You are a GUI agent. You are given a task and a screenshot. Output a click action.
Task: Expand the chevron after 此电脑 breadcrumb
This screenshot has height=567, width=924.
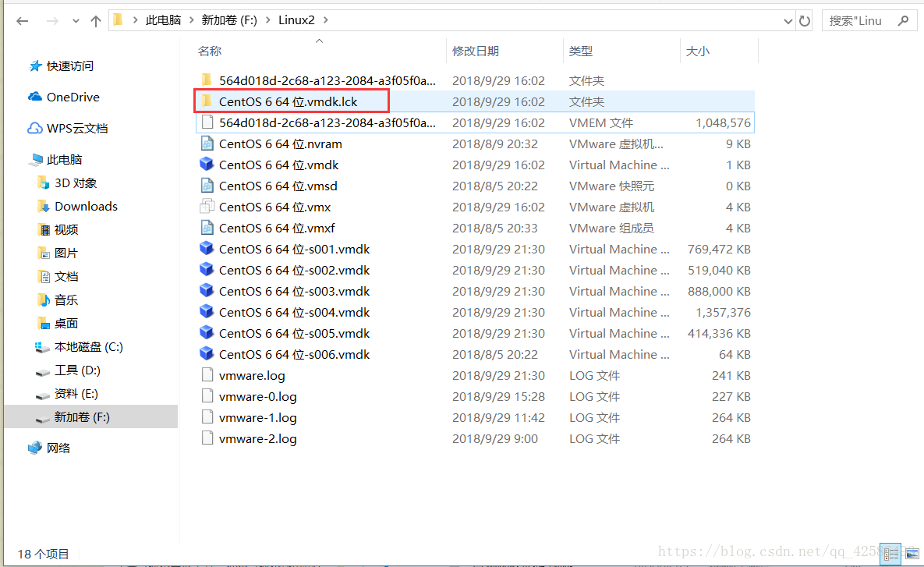[192, 20]
